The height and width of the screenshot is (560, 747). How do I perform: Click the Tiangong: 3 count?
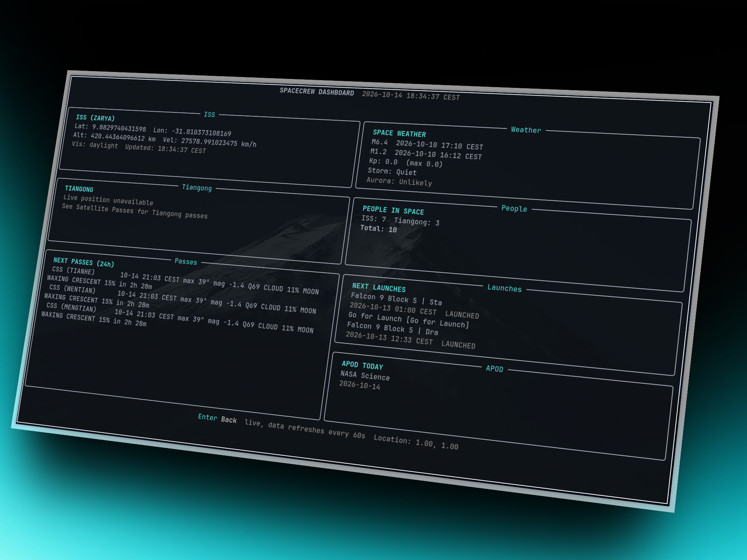click(417, 222)
